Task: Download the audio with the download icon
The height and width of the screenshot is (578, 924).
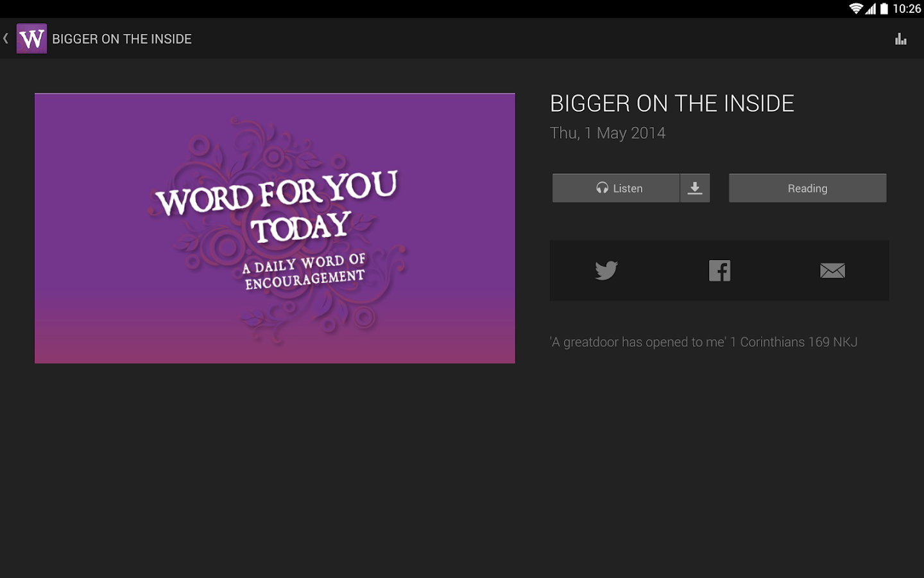Action: 695,188
